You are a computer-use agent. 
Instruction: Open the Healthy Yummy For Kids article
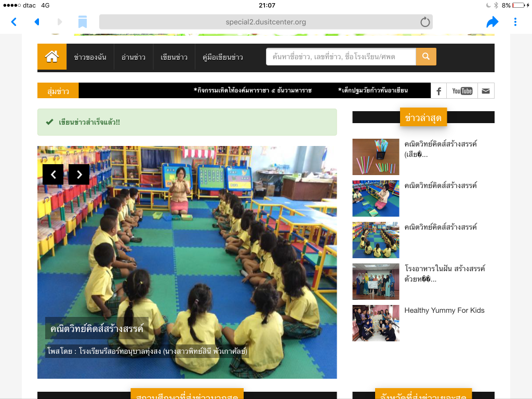click(x=444, y=310)
